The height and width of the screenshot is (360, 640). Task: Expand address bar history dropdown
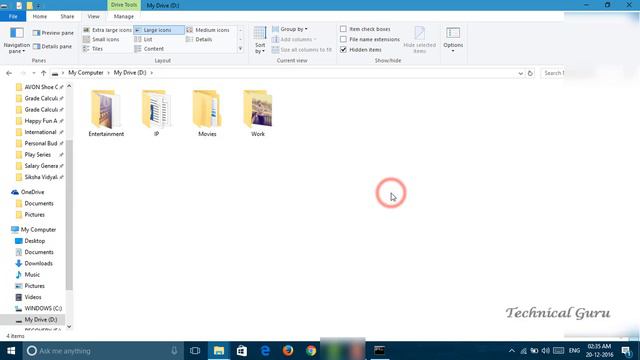[520, 73]
